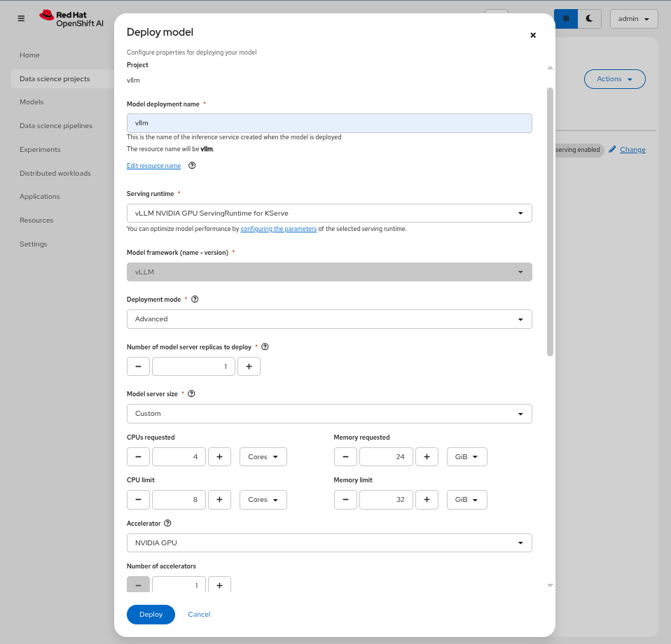Show help for number of replicas

coord(265,346)
